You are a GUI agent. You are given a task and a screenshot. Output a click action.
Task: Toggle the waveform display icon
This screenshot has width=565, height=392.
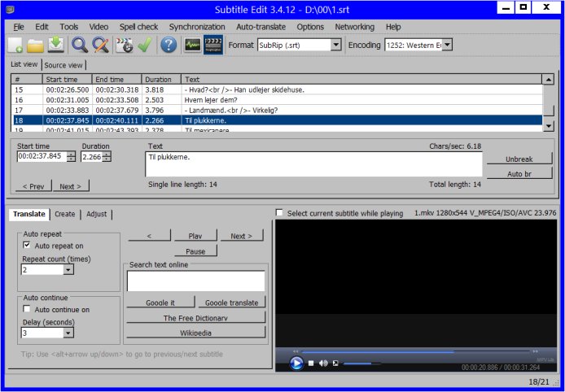[192, 46]
